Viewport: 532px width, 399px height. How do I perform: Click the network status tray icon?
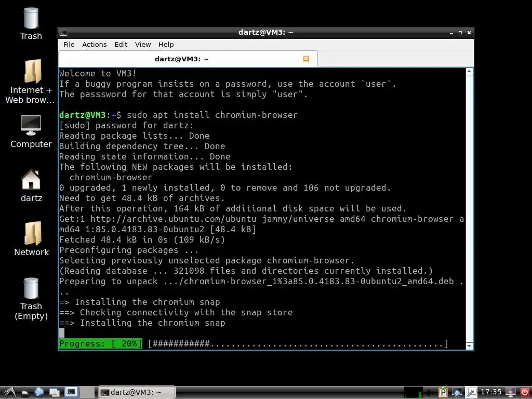pyautogui.click(x=457, y=393)
